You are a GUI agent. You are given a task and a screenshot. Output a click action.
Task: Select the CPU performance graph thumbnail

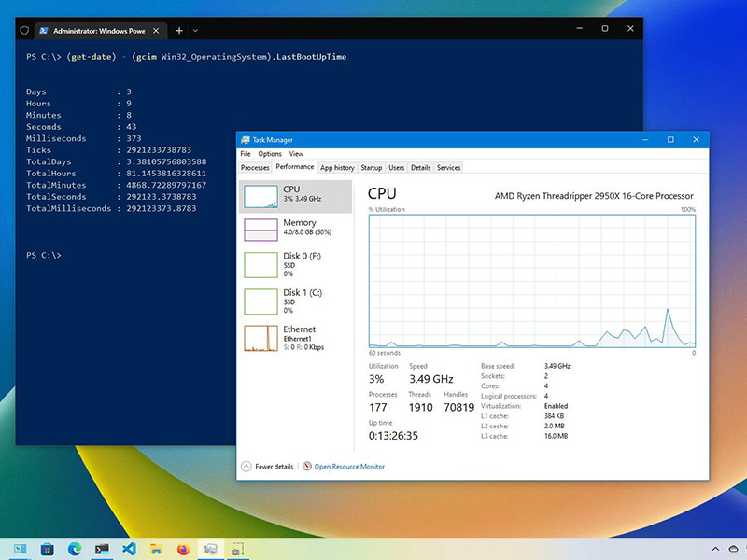261,197
